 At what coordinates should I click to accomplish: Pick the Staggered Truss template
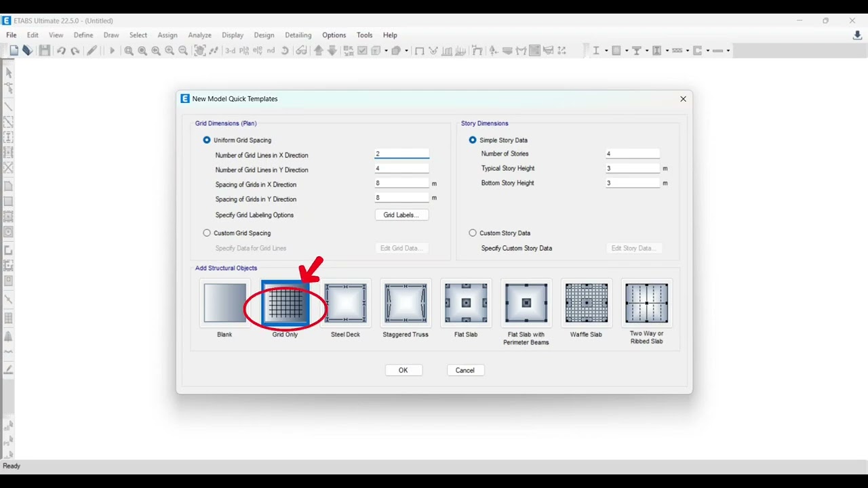pos(406,303)
